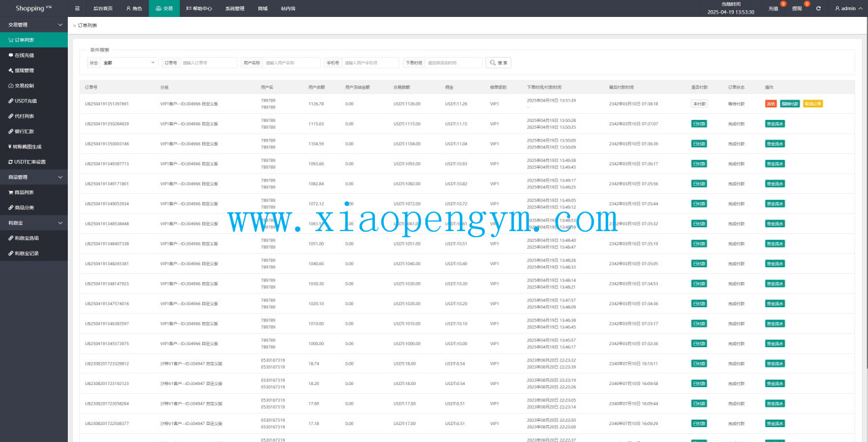This screenshot has height=442, width=868.
Task: Open 在线充值 in the sidebar
Action: pyautogui.click(x=34, y=55)
